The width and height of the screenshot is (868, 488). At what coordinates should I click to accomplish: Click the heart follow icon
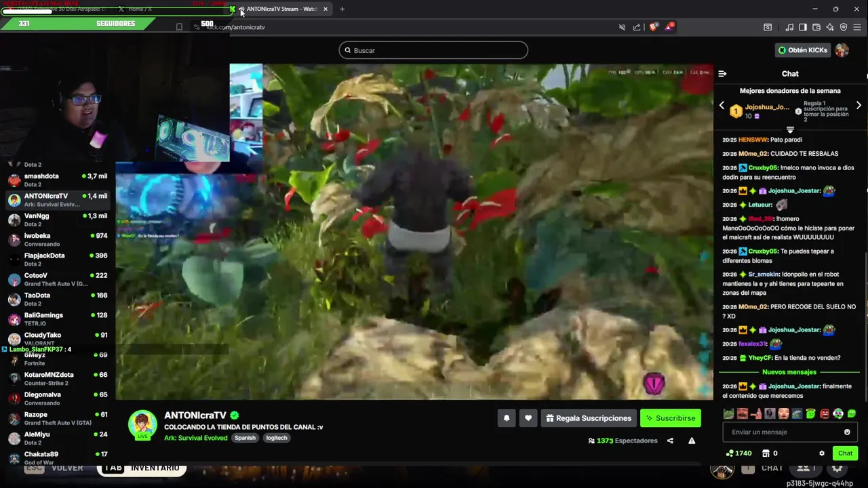point(528,418)
